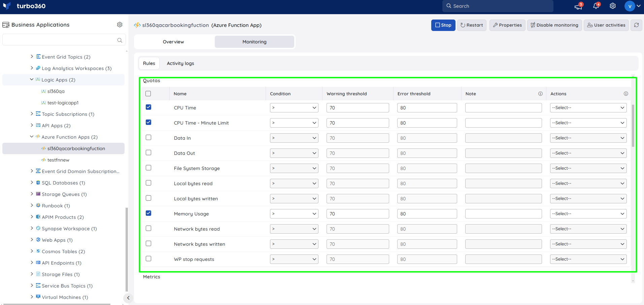Uncheck CPU Time - Minute Limit checkbox
The height and width of the screenshot is (305, 644).
click(x=148, y=122)
